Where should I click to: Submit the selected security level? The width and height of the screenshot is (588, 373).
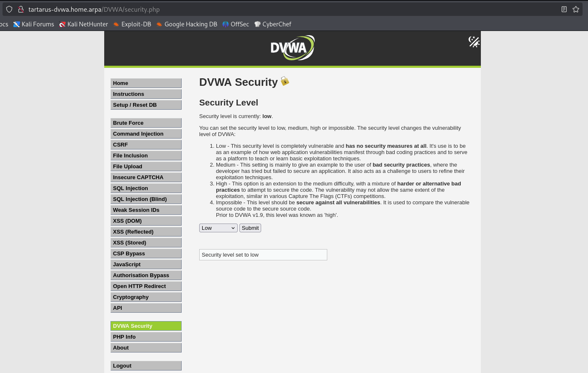250,228
